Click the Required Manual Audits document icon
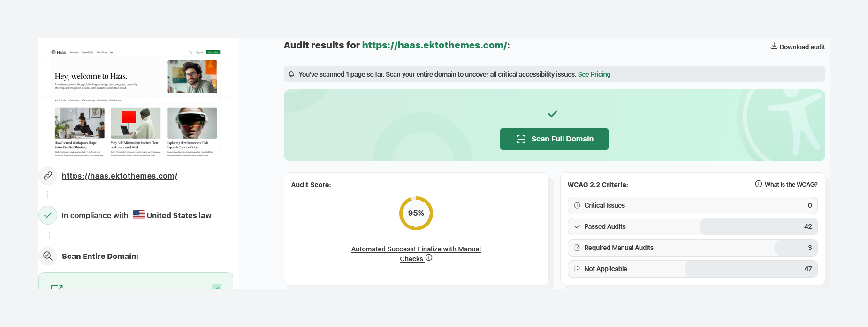This screenshot has width=868, height=327. click(577, 248)
